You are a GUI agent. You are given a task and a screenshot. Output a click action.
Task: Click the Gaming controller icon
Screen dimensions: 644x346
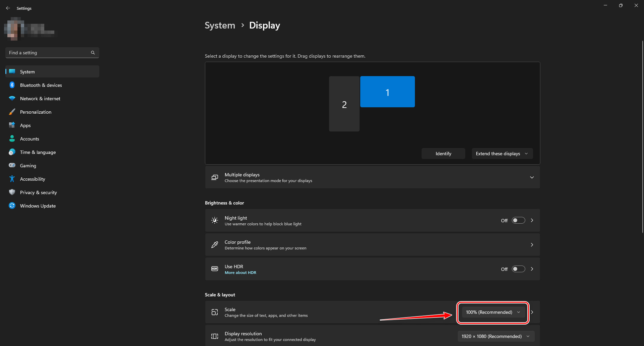click(x=12, y=166)
